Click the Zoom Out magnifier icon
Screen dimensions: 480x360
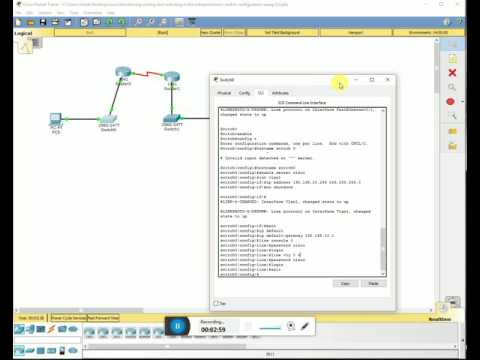(x=164, y=22)
